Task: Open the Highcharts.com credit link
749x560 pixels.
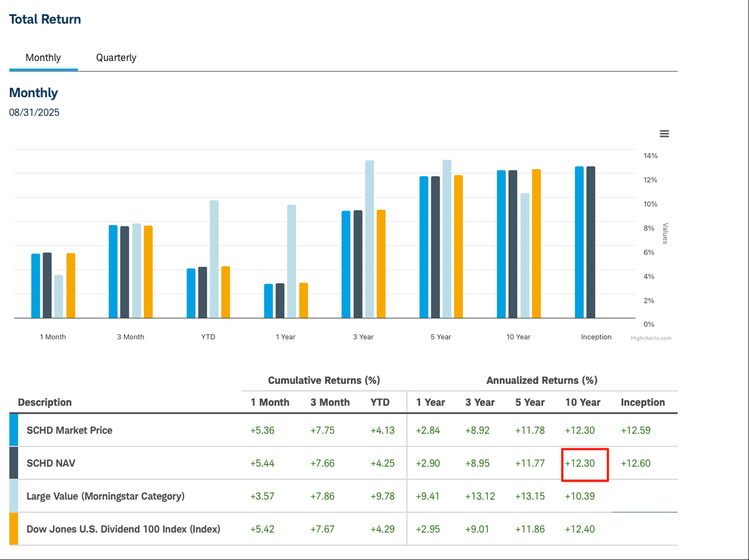Action: coord(651,338)
